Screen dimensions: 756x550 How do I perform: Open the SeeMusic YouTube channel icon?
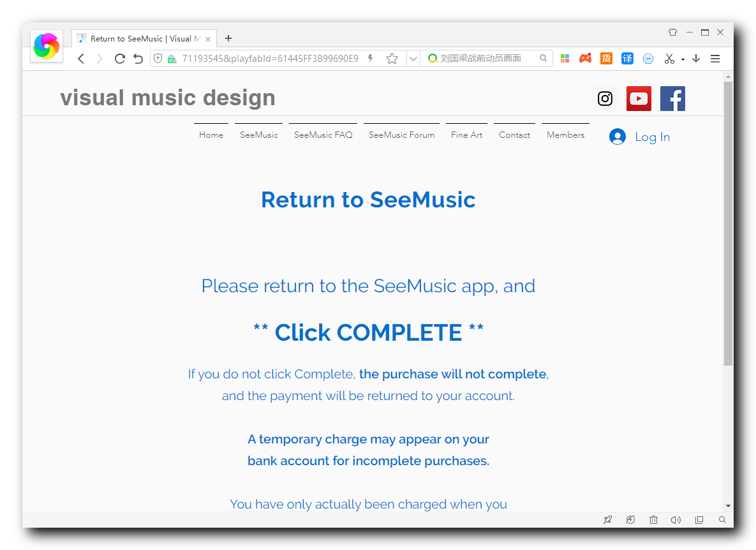coord(639,98)
